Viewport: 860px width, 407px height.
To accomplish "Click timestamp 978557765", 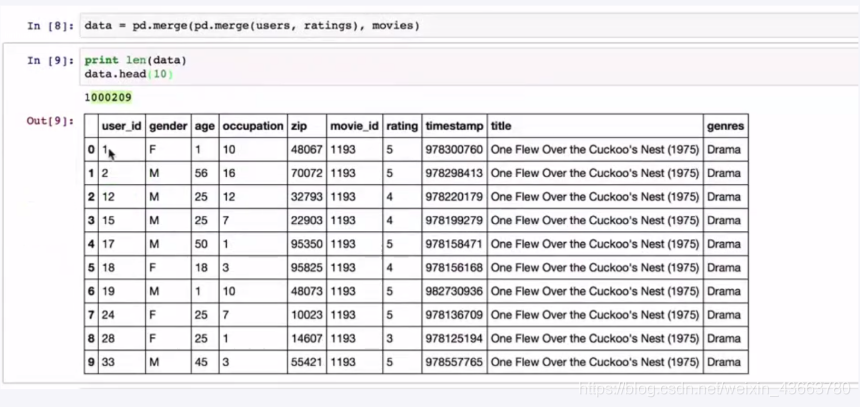I will coord(454,362).
